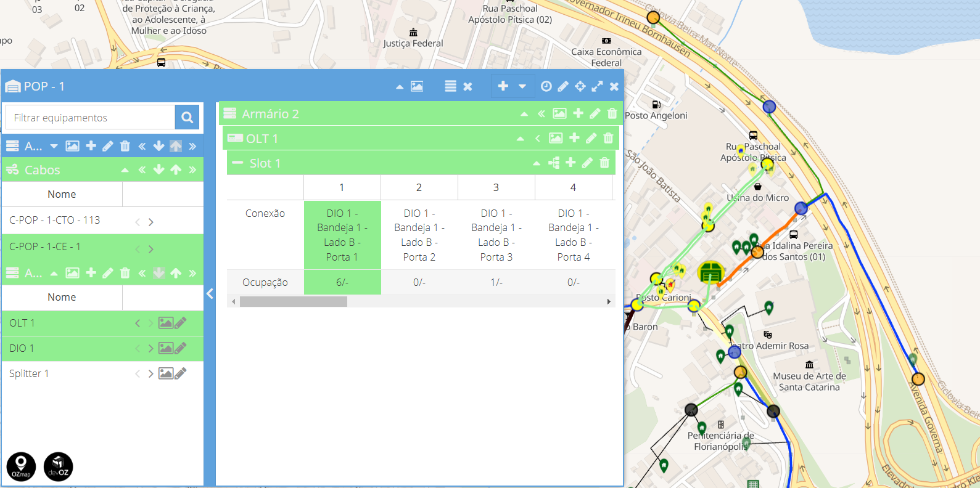
Task: Open the dropdown caret on top Armário toolbar
Action: point(54,146)
